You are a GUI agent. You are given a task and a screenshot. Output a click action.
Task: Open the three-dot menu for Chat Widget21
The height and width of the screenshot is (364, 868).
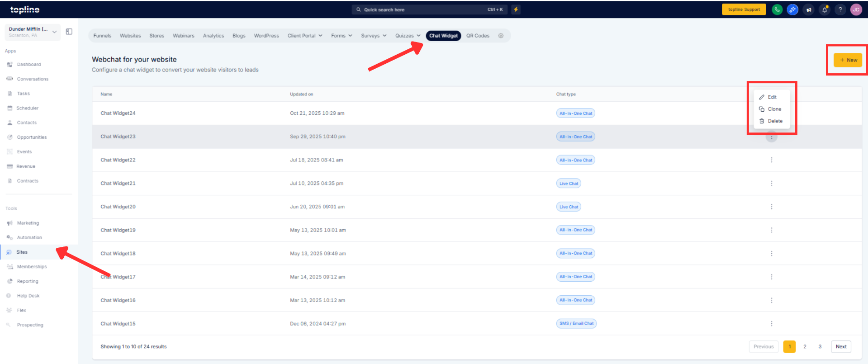(x=772, y=184)
